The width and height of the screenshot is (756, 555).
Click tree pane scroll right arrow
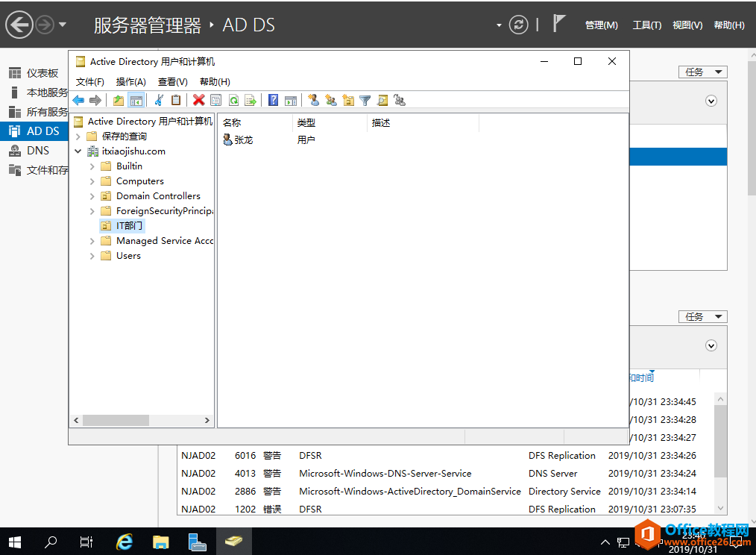pos(207,420)
